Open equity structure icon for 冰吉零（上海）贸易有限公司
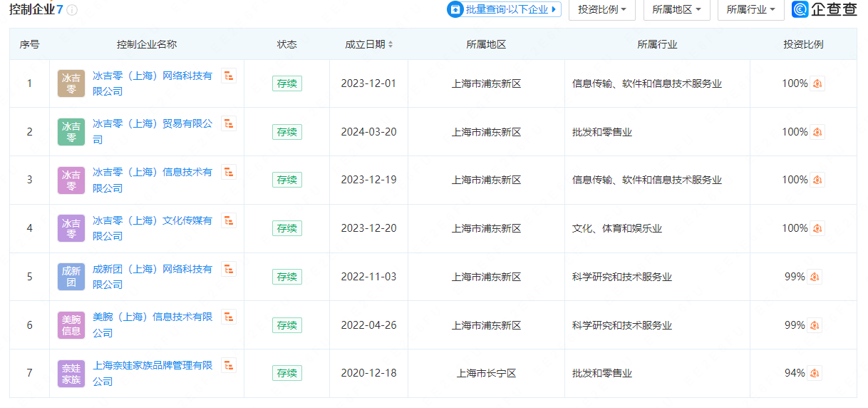The width and height of the screenshot is (868, 408). (229, 124)
